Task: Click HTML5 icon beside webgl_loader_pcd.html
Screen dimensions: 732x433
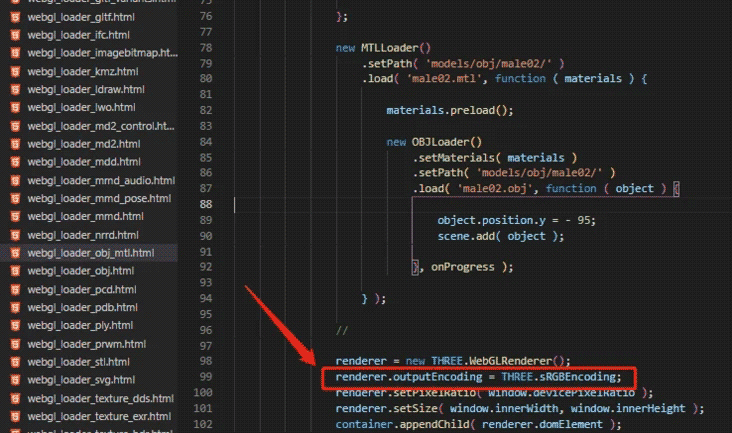Action: coord(15,289)
